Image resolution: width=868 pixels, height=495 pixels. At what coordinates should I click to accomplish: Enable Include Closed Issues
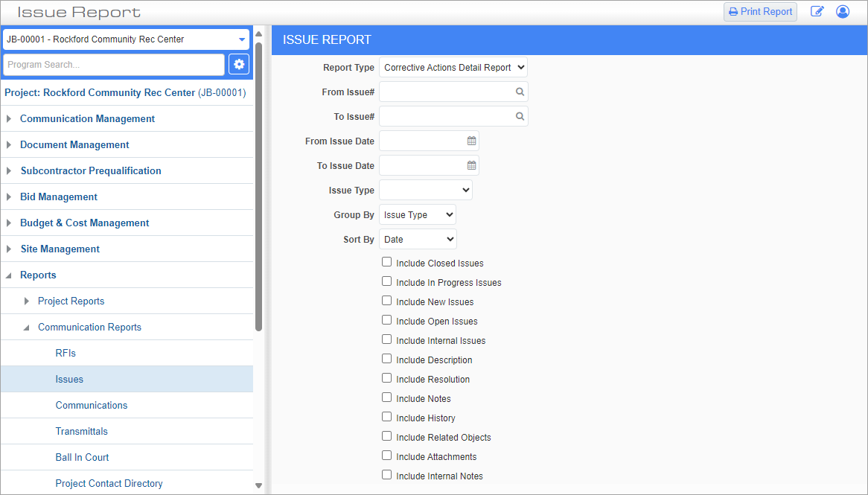[x=386, y=261]
